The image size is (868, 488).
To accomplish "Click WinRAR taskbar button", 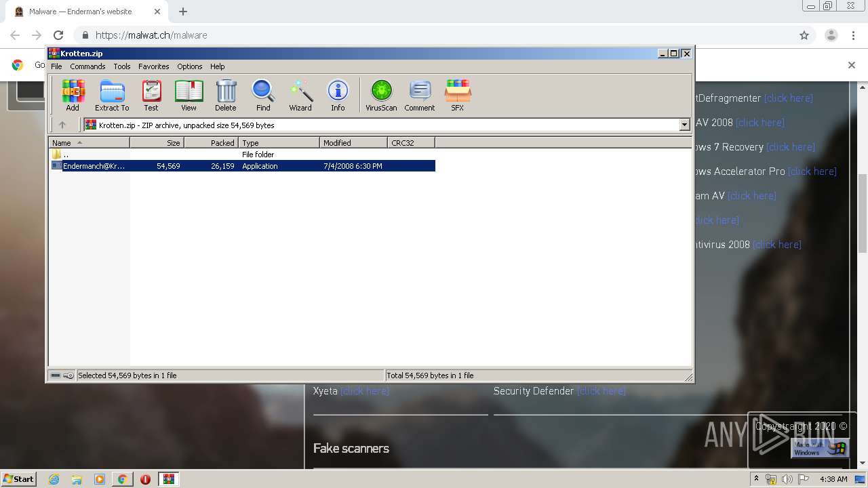I will 168,479.
